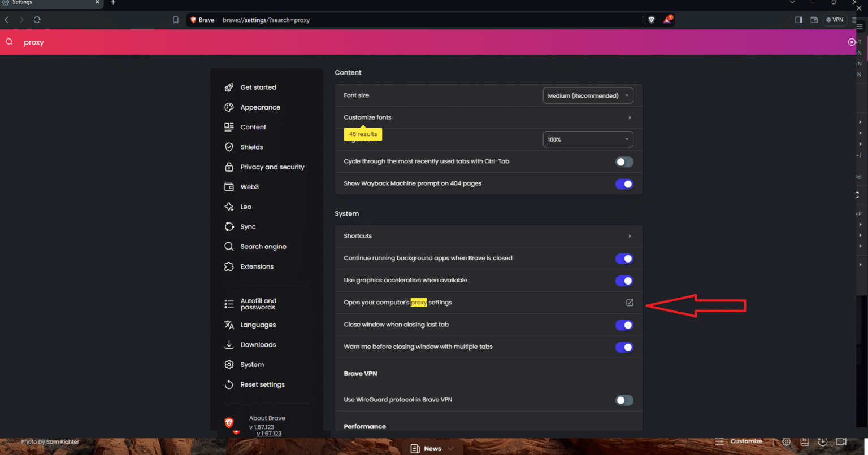Open the Font size dropdown
868x455 pixels.
588,95
